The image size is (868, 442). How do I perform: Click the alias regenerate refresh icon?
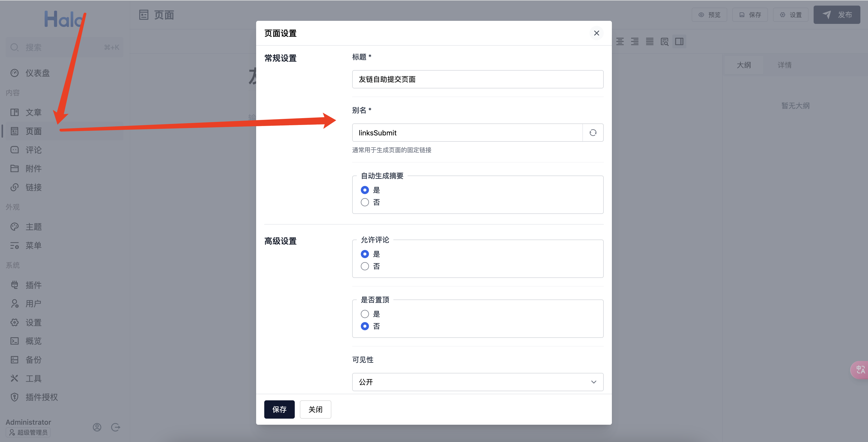[593, 133]
